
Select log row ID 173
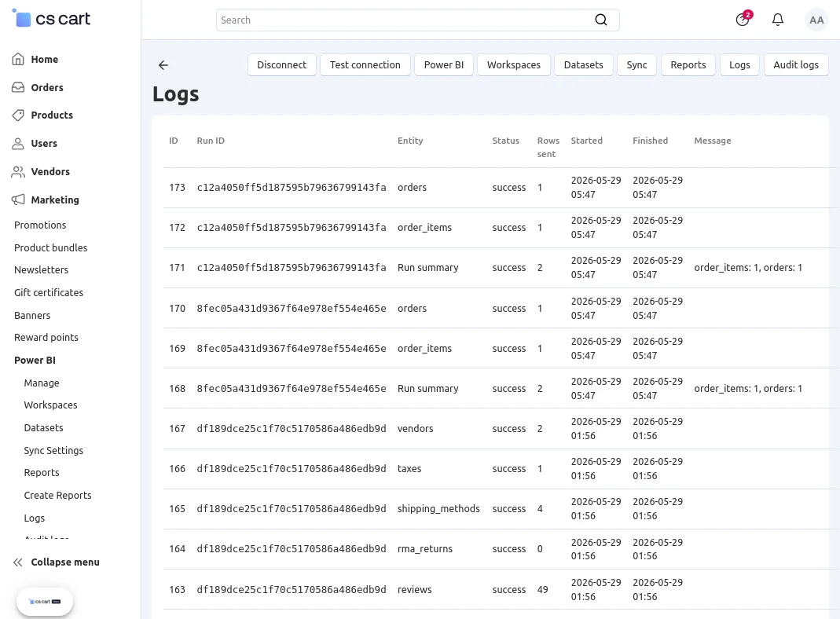[178, 188]
